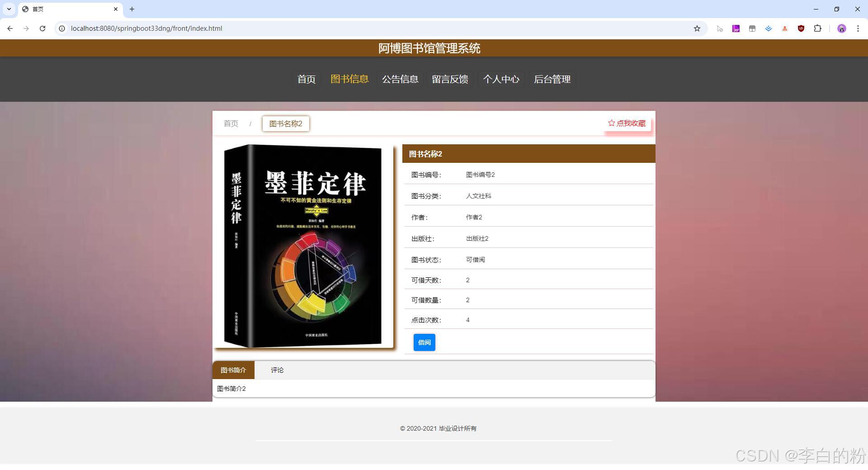Open the Chrome profile avatar
The height and width of the screenshot is (470, 868).
coord(841,28)
